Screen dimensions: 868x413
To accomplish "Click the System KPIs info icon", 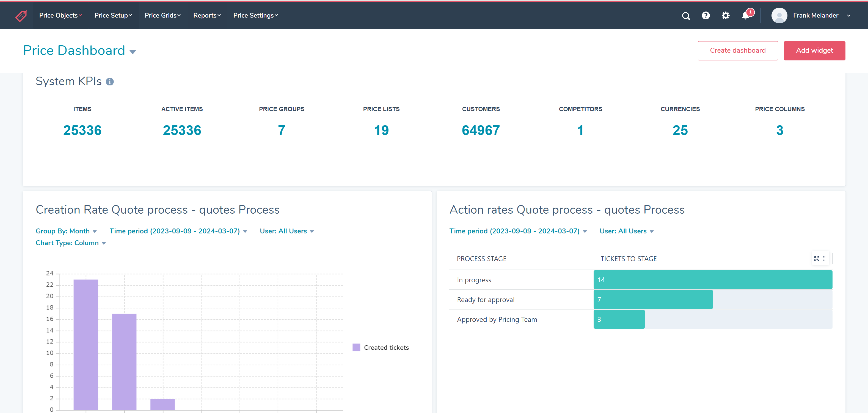I will click(109, 82).
